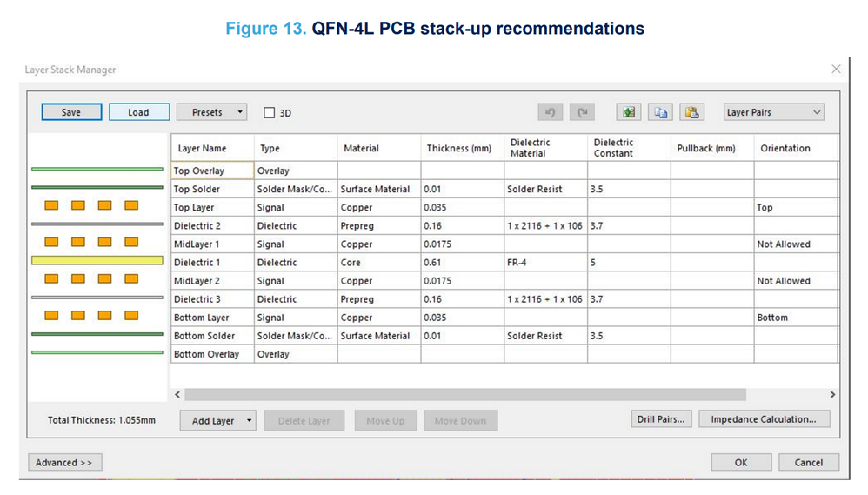Click the export to spreadsheet icon
Screen dimensions: 868x495
pyautogui.click(x=629, y=112)
